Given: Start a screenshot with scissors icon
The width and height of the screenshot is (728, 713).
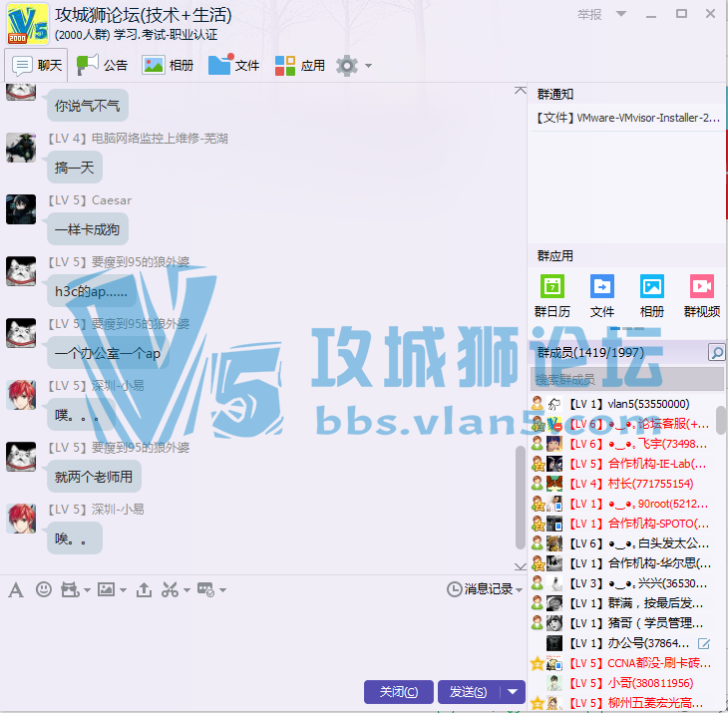Looking at the screenshot, I should pos(170,589).
